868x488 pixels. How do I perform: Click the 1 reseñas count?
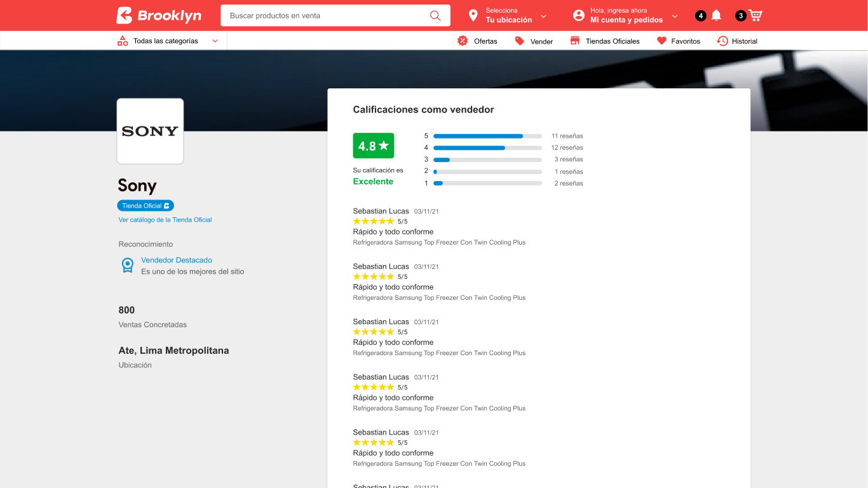[x=569, y=172]
